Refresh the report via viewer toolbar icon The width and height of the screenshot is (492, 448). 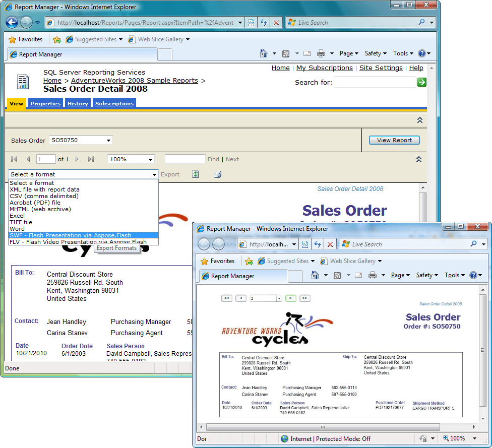click(196, 174)
